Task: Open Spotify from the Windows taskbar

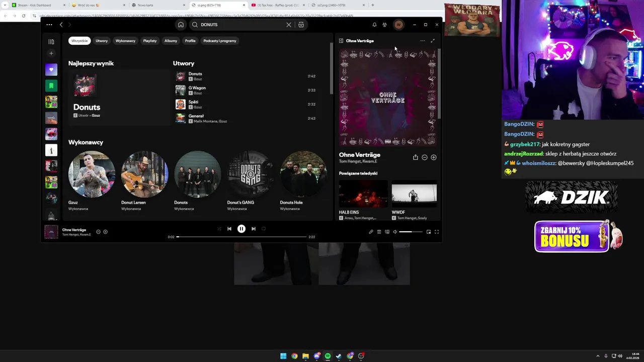Action: coord(328,356)
